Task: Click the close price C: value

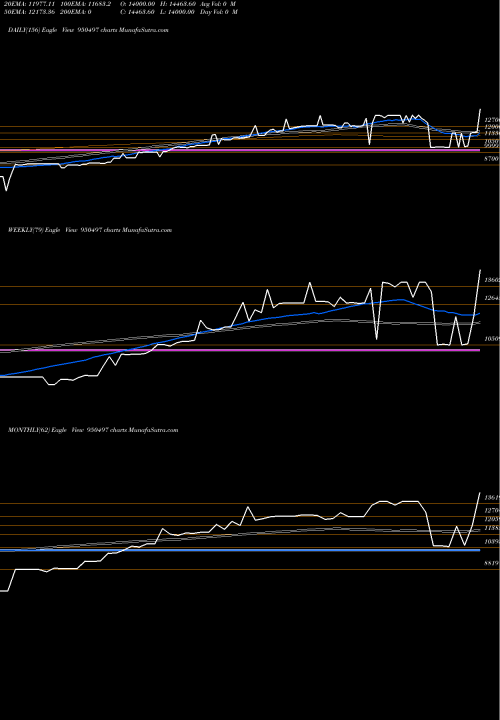Action: (137, 12)
